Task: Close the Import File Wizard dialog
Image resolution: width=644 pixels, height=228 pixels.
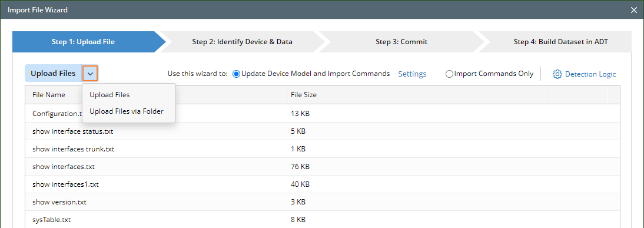Action: click(634, 10)
